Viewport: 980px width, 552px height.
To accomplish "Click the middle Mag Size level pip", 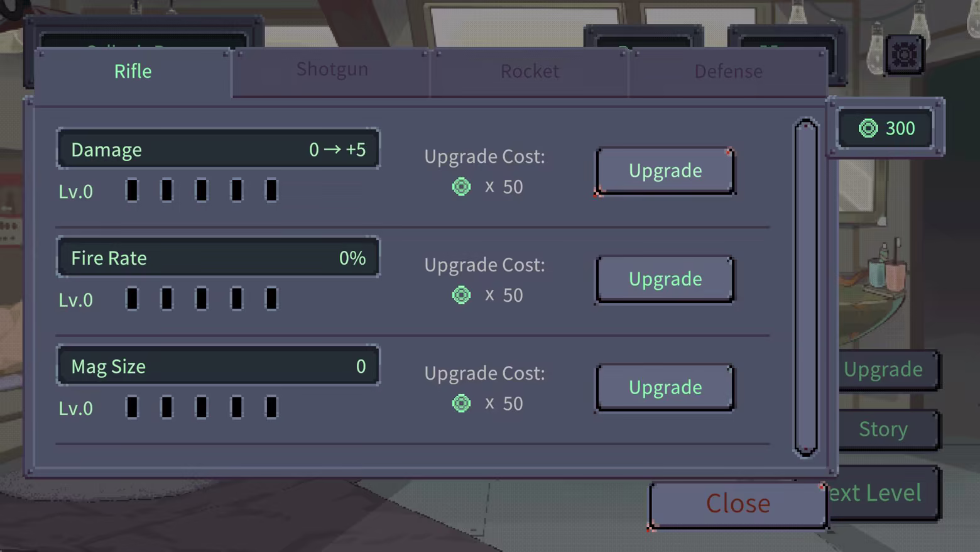I will pos(202,407).
